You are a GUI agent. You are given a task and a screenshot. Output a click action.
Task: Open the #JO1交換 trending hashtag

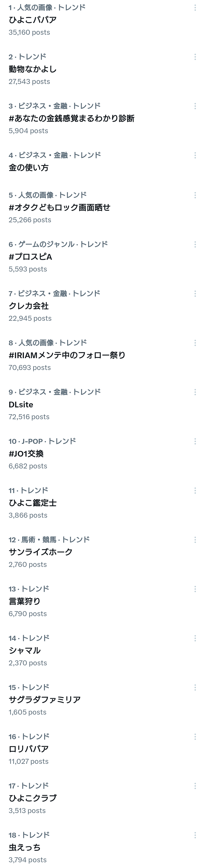[26, 454]
